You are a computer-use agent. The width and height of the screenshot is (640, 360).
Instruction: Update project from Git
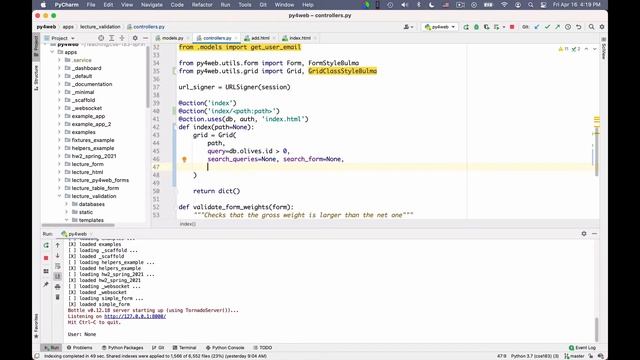pyautogui.click(x=537, y=27)
